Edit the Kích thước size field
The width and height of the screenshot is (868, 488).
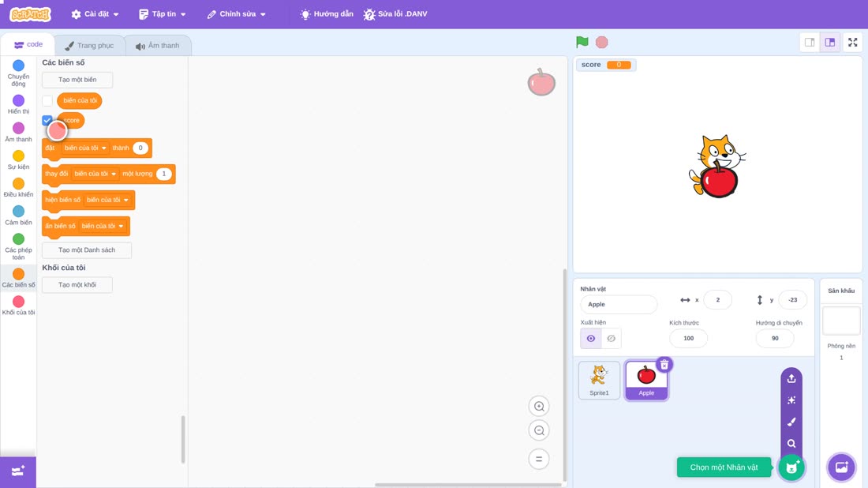[x=688, y=339]
